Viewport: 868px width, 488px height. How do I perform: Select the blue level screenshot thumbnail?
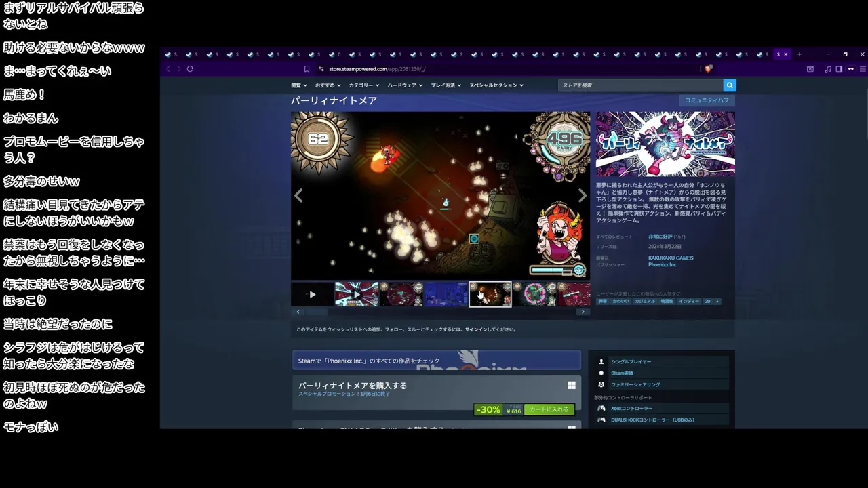point(446,294)
